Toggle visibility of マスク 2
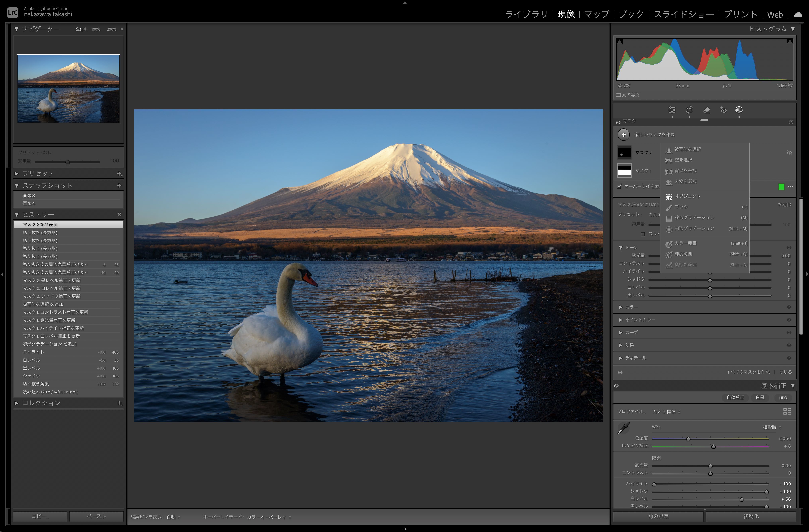The height and width of the screenshot is (532, 809). tap(789, 153)
